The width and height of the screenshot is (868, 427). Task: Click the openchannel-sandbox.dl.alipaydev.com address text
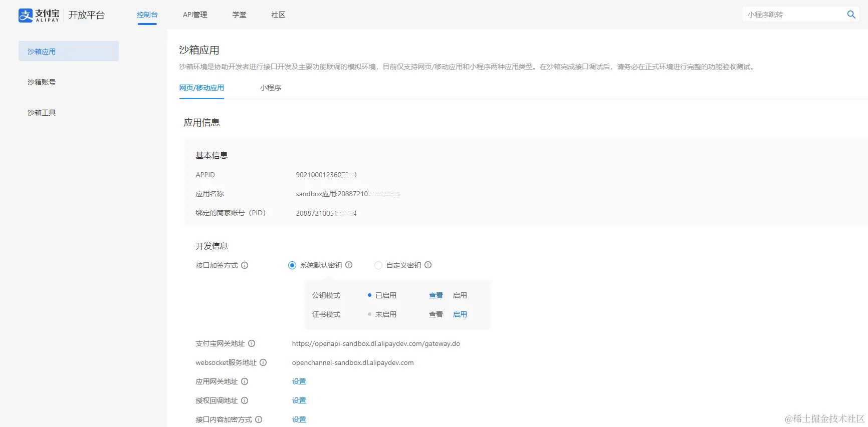point(353,362)
